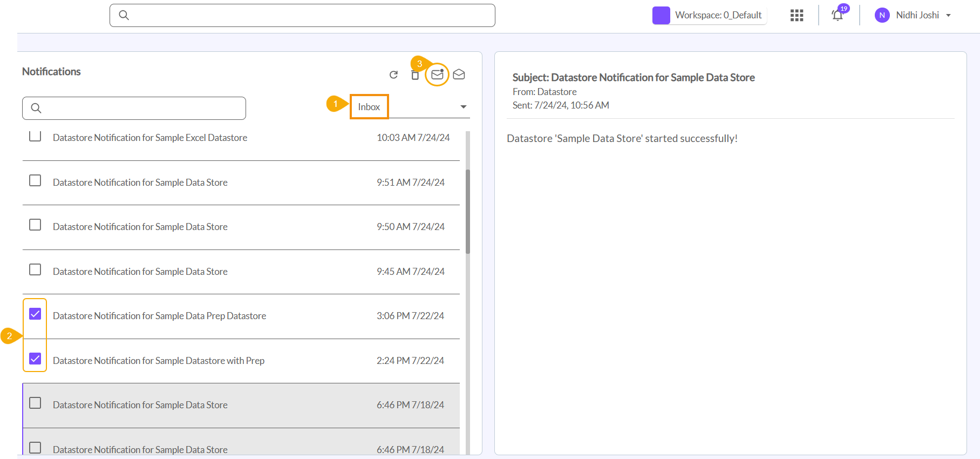Viewport: 980px width, 459px height.
Task: Open the Nidhi Joshi user menu arrow
Action: pyautogui.click(x=948, y=16)
